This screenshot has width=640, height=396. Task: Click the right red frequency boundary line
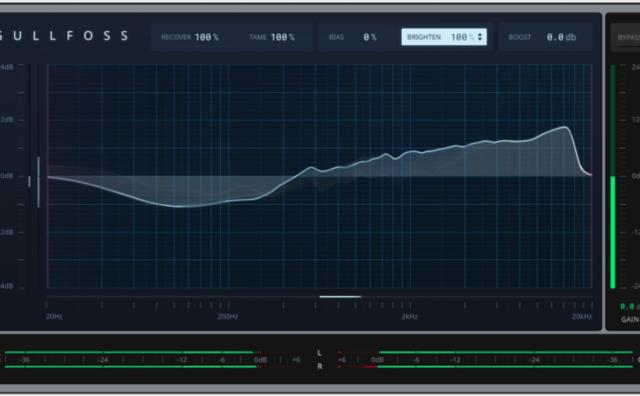click(592, 176)
